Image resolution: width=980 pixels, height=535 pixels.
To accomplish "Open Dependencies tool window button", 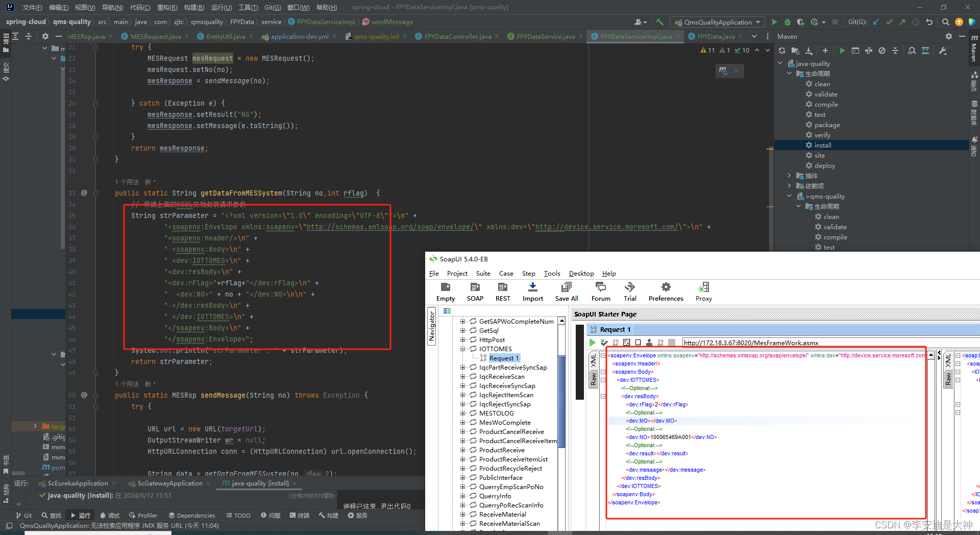I will (x=191, y=516).
